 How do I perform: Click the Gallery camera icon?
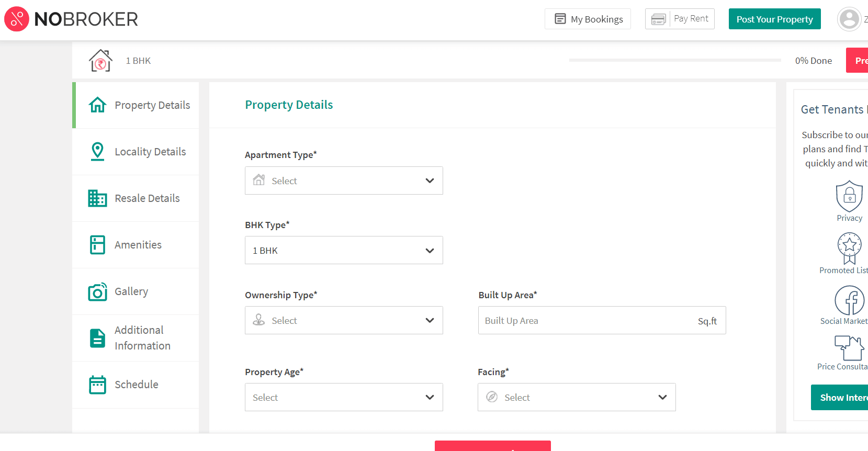(x=98, y=292)
